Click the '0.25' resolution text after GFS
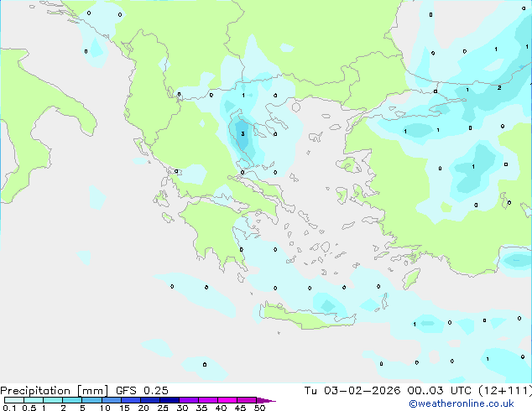The width and height of the screenshot is (532, 411). pyautogui.click(x=156, y=391)
